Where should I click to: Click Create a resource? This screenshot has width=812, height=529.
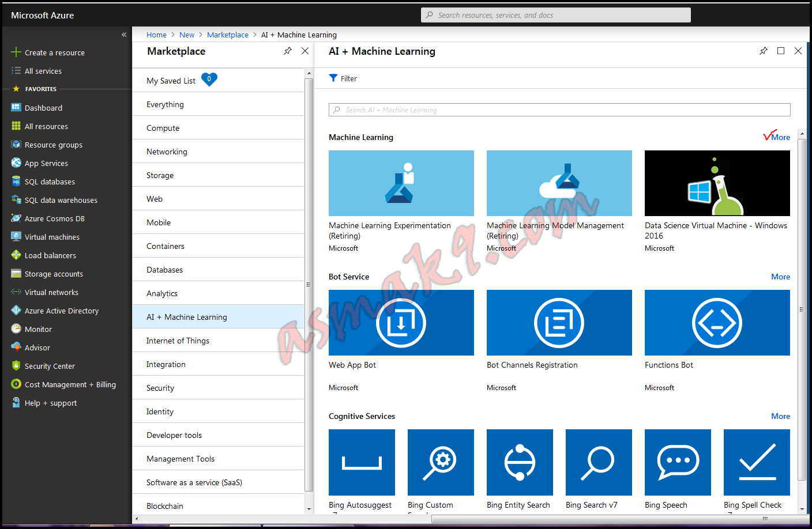click(54, 52)
